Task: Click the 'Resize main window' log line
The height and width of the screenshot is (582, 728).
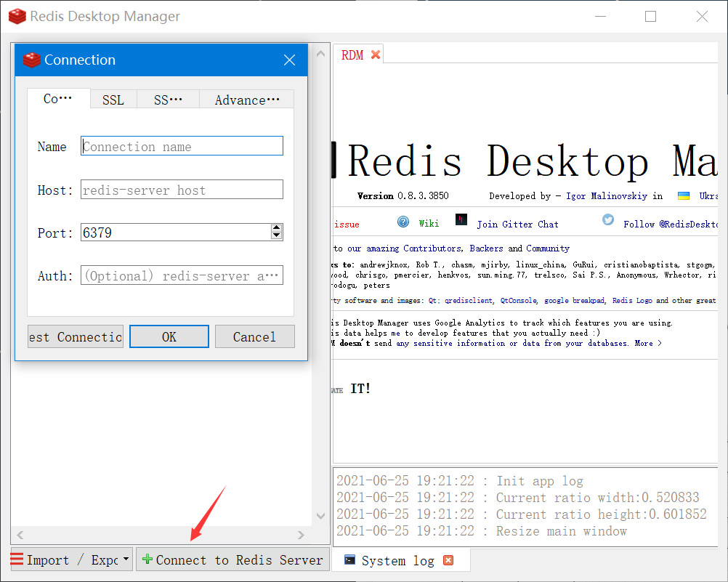Action: 482,531
